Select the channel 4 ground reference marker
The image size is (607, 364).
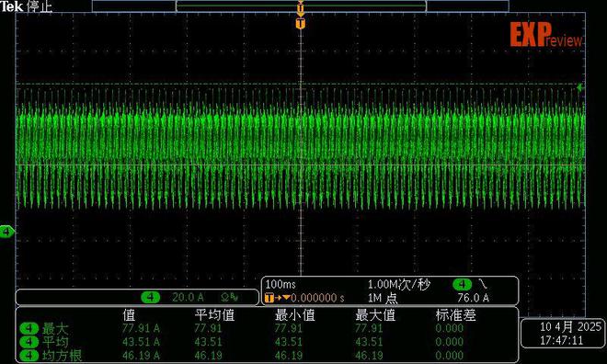coord(7,232)
